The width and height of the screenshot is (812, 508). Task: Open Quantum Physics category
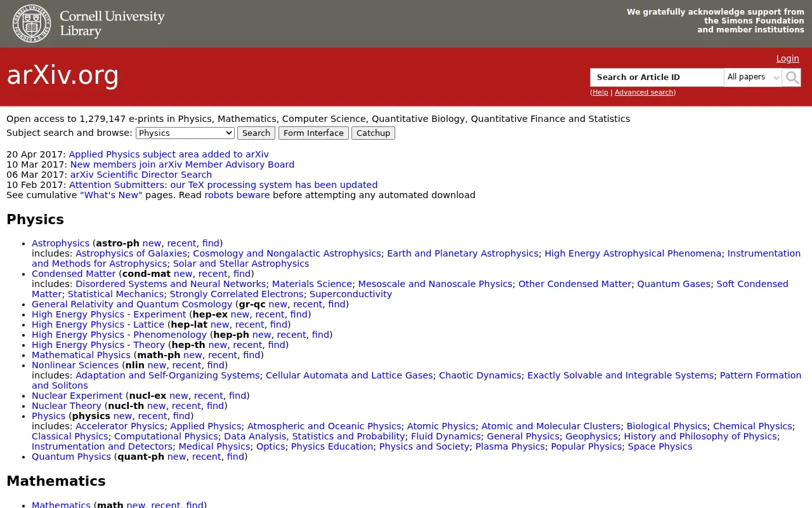(x=71, y=457)
